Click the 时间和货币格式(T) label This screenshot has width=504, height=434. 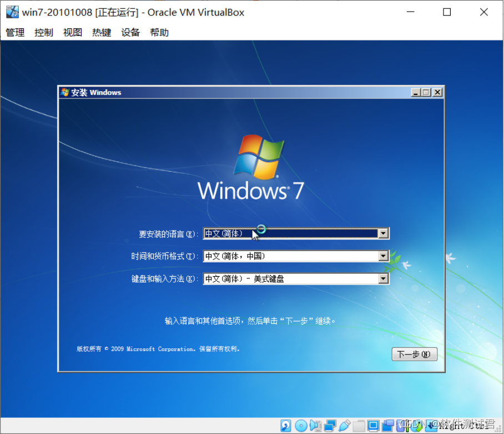[x=164, y=256]
